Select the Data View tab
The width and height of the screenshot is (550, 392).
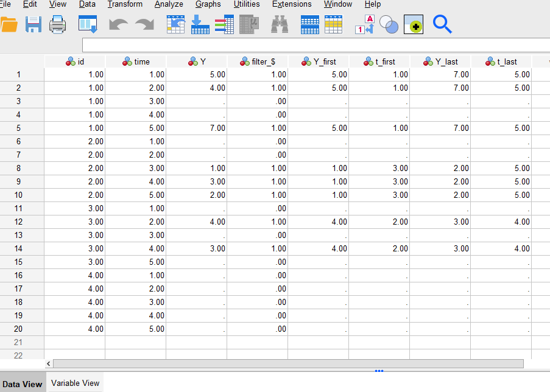pyautogui.click(x=23, y=384)
